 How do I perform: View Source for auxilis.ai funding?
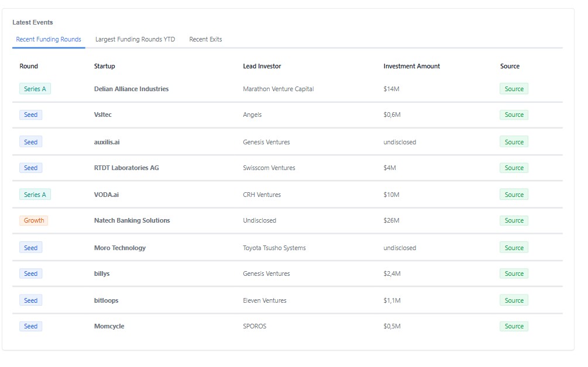tap(514, 142)
